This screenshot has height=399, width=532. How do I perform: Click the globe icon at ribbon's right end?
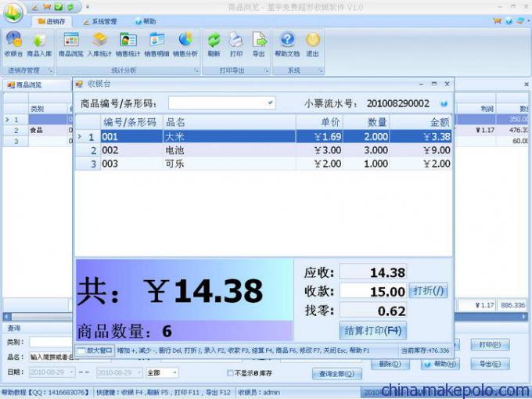(x=509, y=21)
